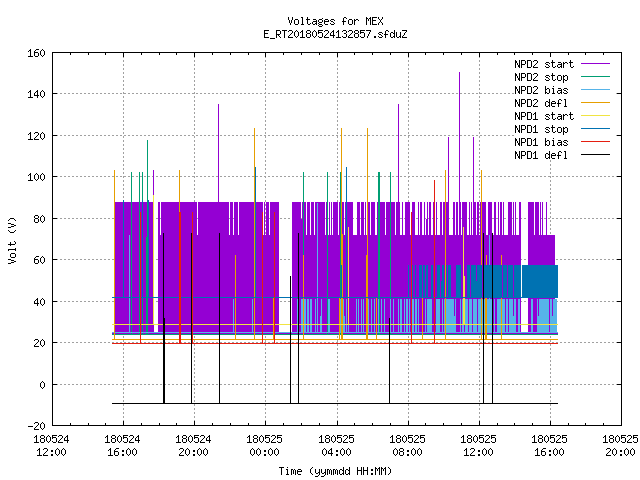Click the Time (yymmdd HH:MM) x-axis label

[x=335, y=471]
